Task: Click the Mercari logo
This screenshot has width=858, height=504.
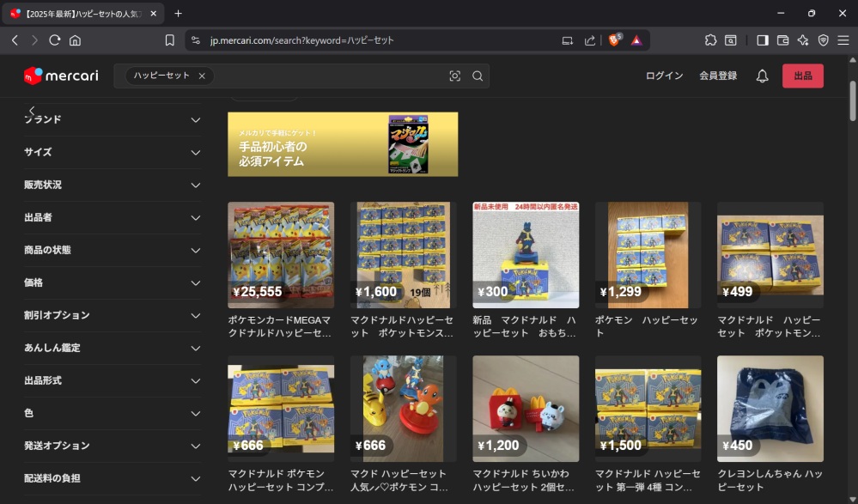Action: (x=61, y=76)
